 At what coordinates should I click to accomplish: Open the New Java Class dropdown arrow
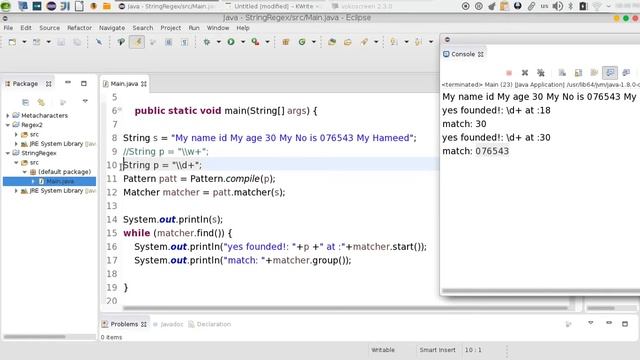pyautogui.click(x=314, y=42)
